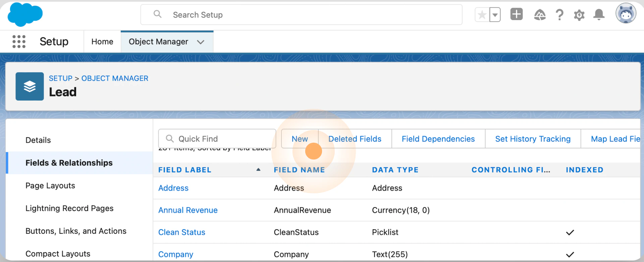Click the Company indexed checkmark
The image size is (644, 262).
point(570,255)
